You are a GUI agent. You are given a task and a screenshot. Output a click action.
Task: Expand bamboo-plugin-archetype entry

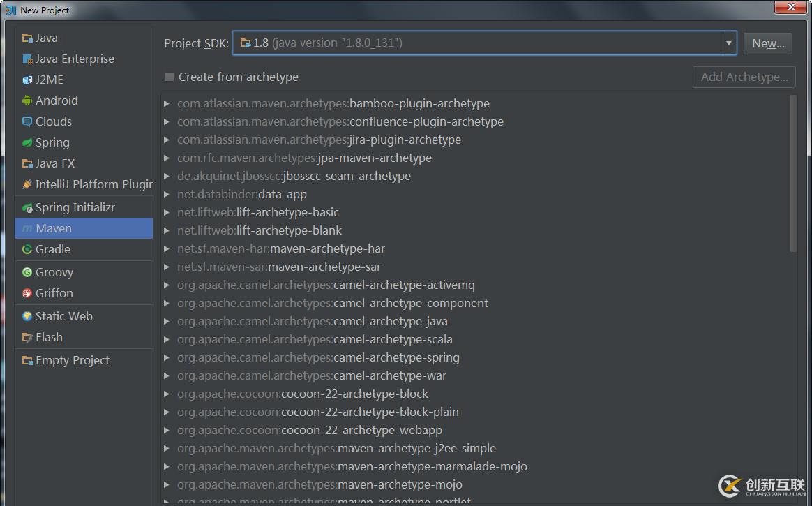[x=166, y=103]
